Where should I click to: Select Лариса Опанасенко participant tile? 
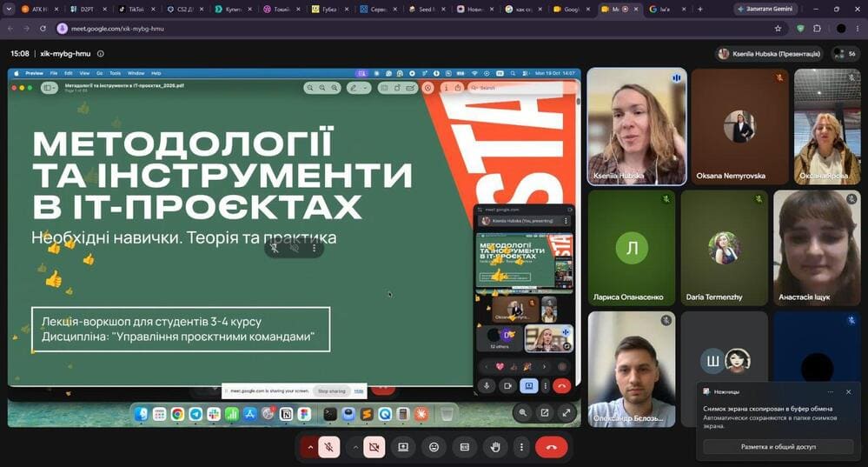[632, 248]
